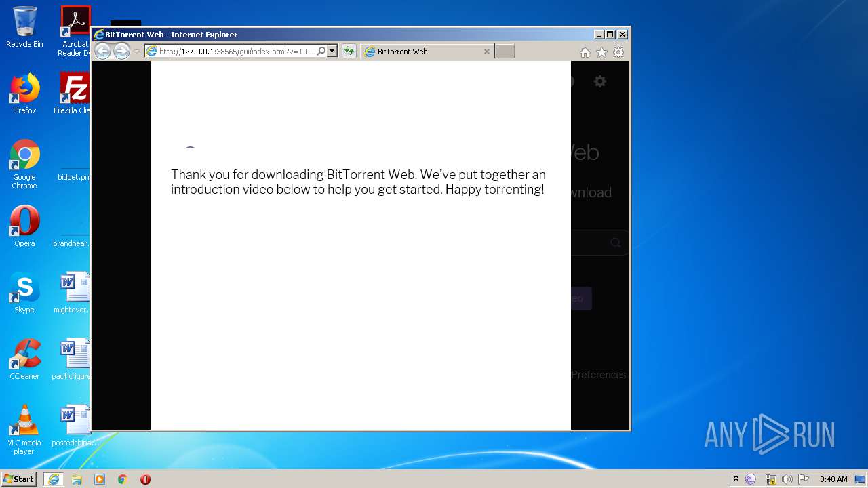868x488 pixels.
Task: Click Internet Explorer taskbar button
Action: click(x=54, y=479)
